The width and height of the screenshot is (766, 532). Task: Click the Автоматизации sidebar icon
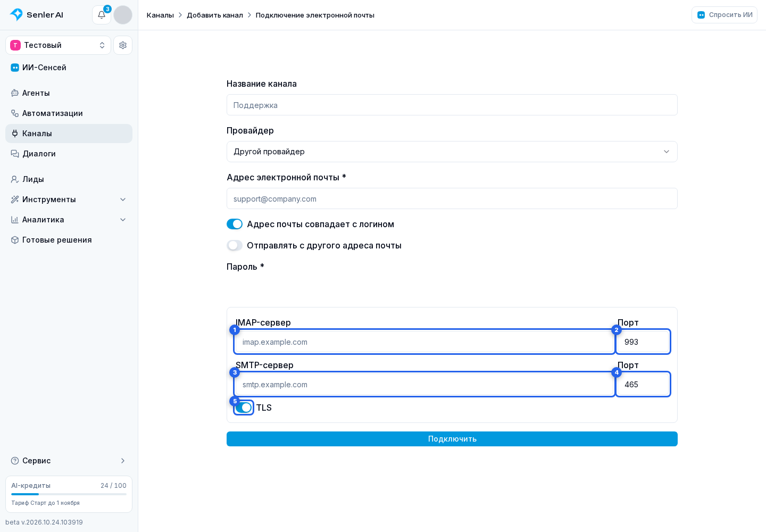coord(15,113)
